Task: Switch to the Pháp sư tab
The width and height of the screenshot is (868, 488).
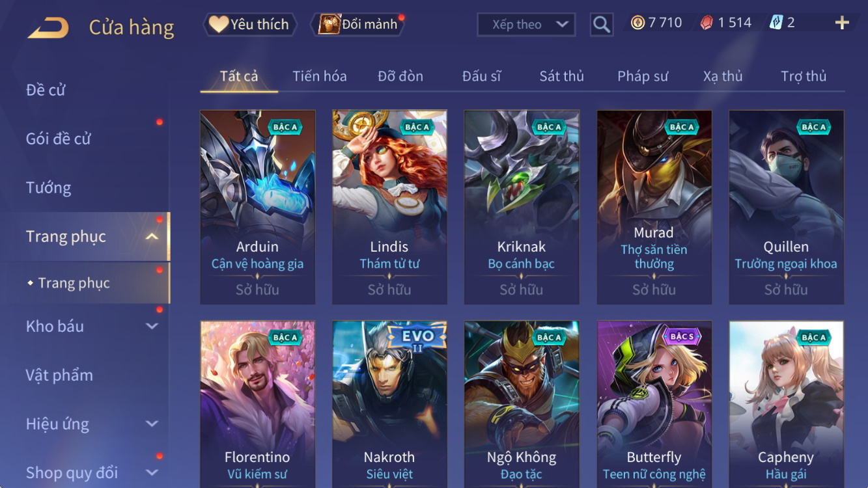Action: click(643, 76)
